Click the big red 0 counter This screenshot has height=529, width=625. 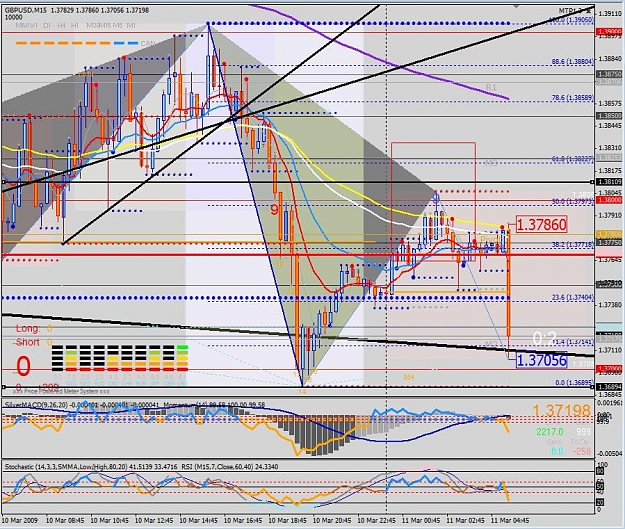[x=23, y=366]
